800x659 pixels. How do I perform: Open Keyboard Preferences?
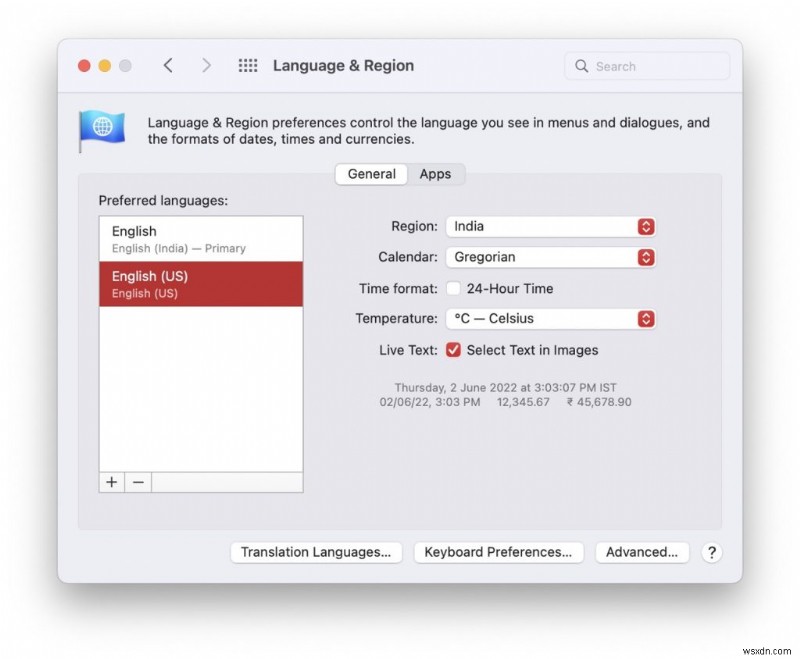point(499,552)
